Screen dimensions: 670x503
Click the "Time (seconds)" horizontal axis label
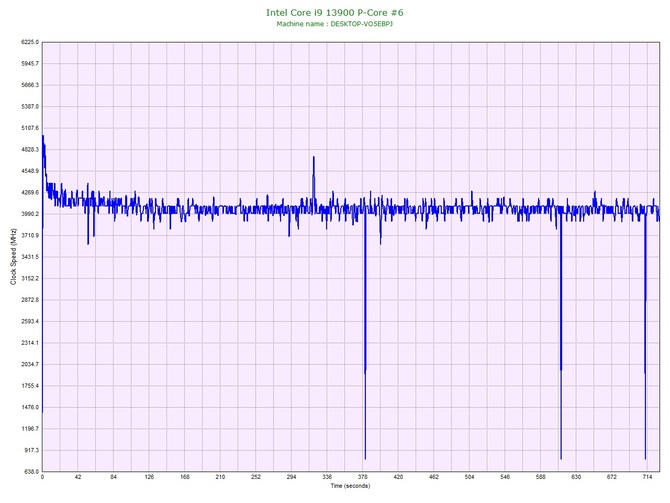[350, 486]
